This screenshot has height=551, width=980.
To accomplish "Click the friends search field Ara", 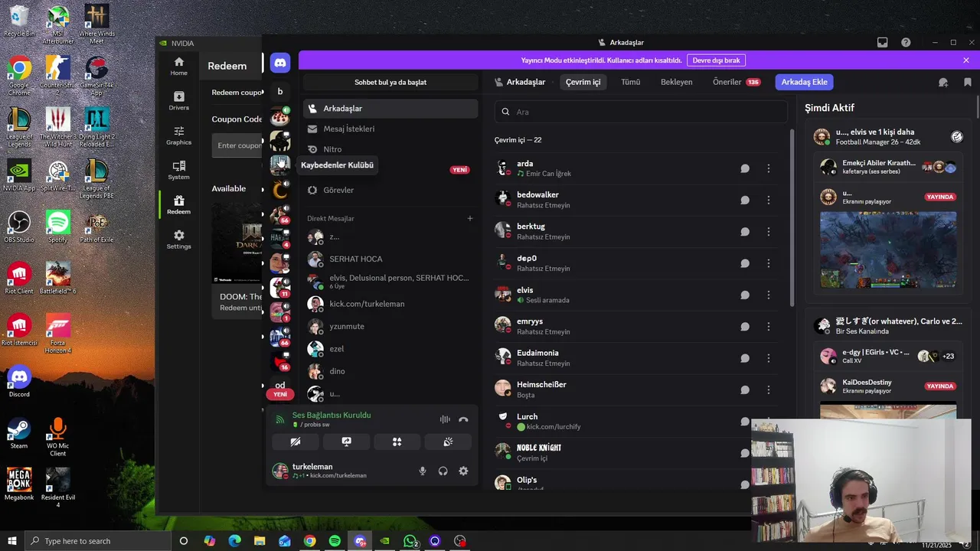I will coord(641,112).
